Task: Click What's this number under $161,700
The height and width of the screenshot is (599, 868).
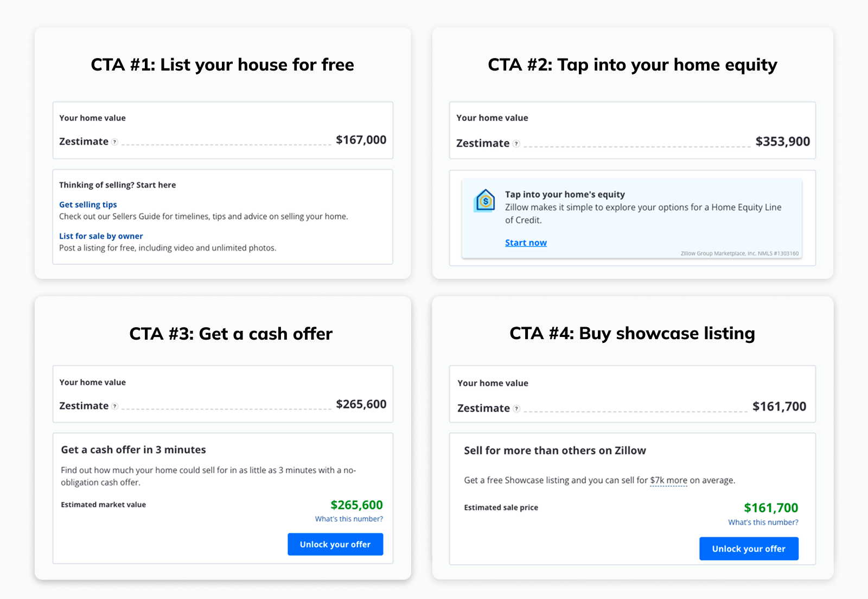Action: pos(763,522)
